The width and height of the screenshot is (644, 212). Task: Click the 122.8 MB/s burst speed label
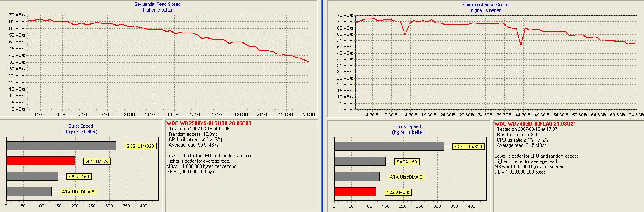tap(398, 192)
